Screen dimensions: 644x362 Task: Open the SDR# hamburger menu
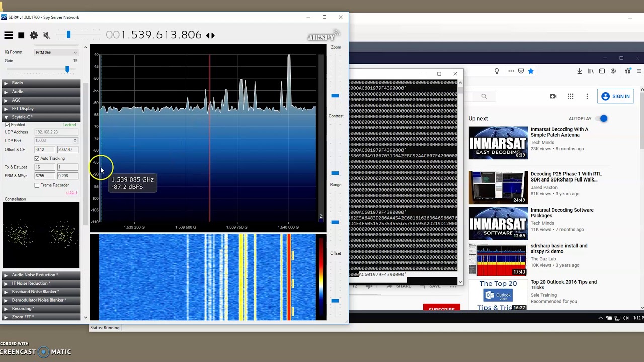pyautogui.click(x=9, y=35)
